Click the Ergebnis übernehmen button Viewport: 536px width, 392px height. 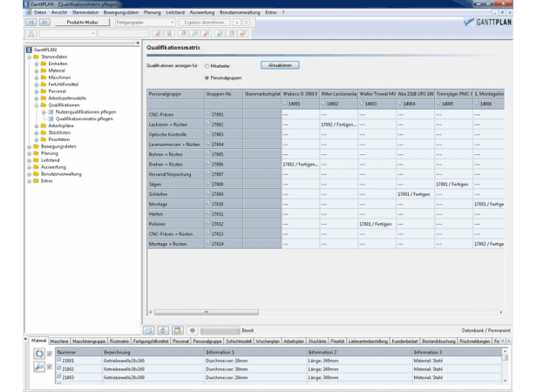click(x=205, y=23)
